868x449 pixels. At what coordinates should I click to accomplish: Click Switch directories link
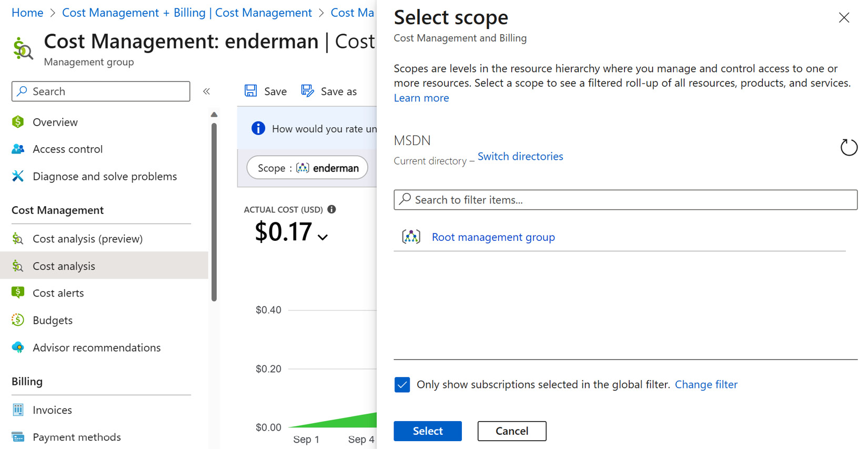(x=520, y=156)
